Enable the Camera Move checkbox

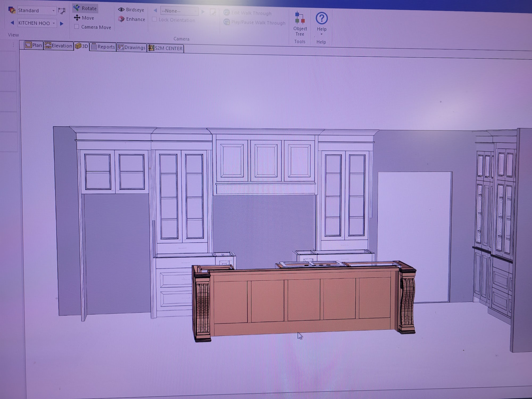77,27
